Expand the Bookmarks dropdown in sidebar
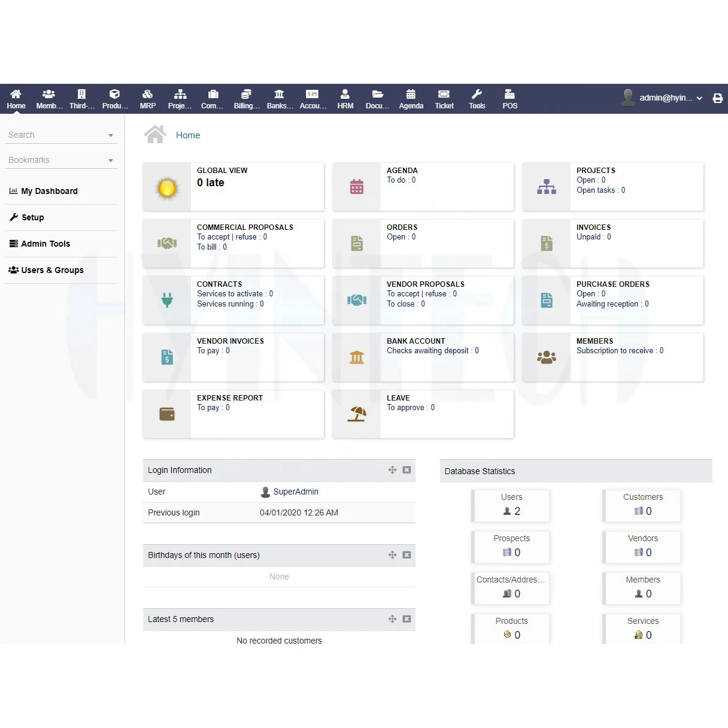This screenshot has width=728, height=728. click(x=111, y=160)
